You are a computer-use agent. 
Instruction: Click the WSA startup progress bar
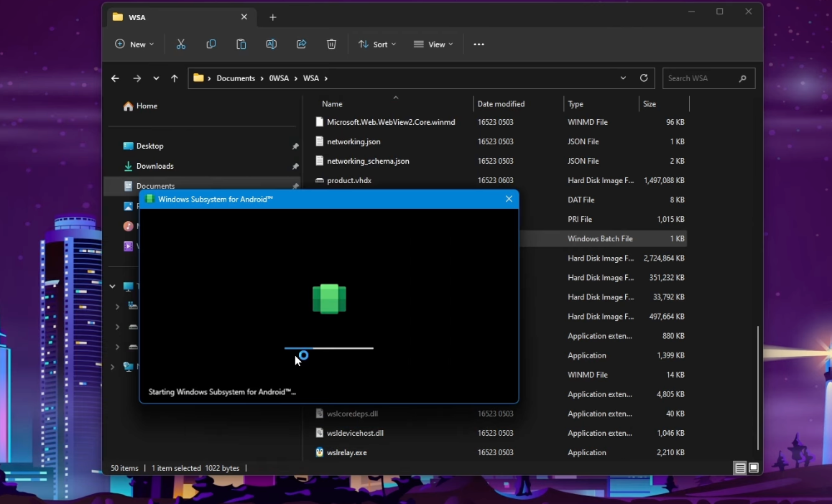tap(329, 347)
